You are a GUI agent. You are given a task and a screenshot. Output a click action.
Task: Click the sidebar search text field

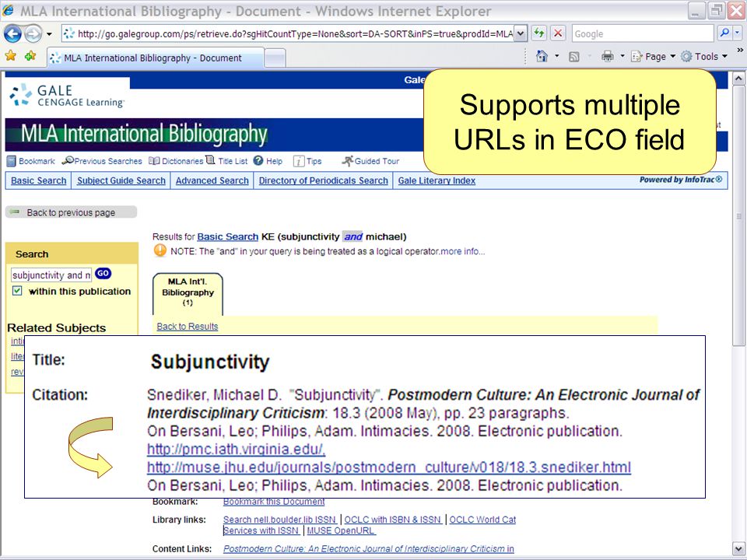pos(51,275)
